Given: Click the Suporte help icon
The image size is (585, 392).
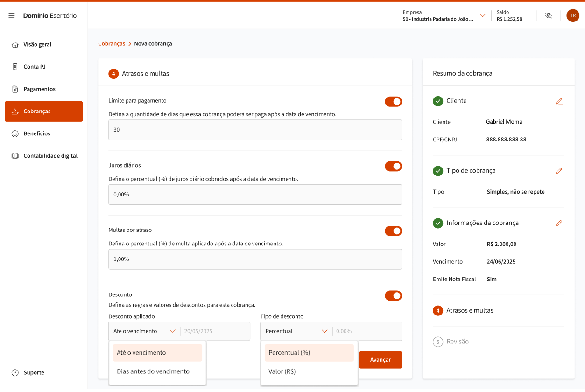Looking at the screenshot, I should [15, 373].
